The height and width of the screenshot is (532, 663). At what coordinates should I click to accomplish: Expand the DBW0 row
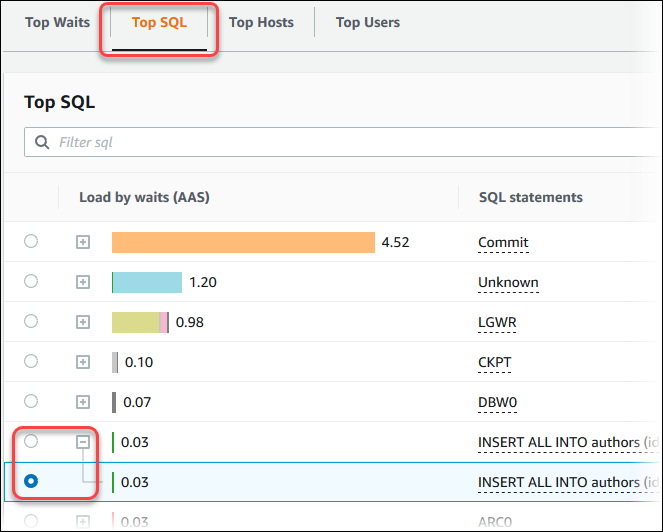84,402
